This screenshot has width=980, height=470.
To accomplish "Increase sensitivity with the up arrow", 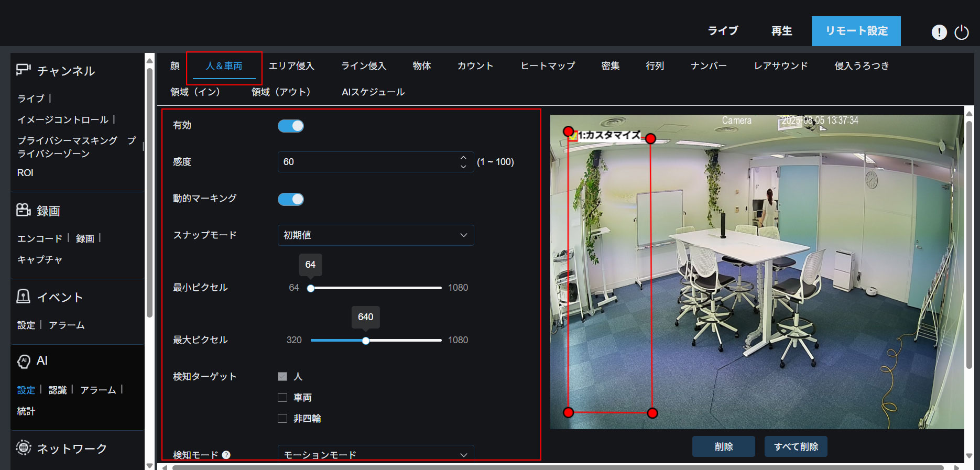I will [x=463, y=157].
